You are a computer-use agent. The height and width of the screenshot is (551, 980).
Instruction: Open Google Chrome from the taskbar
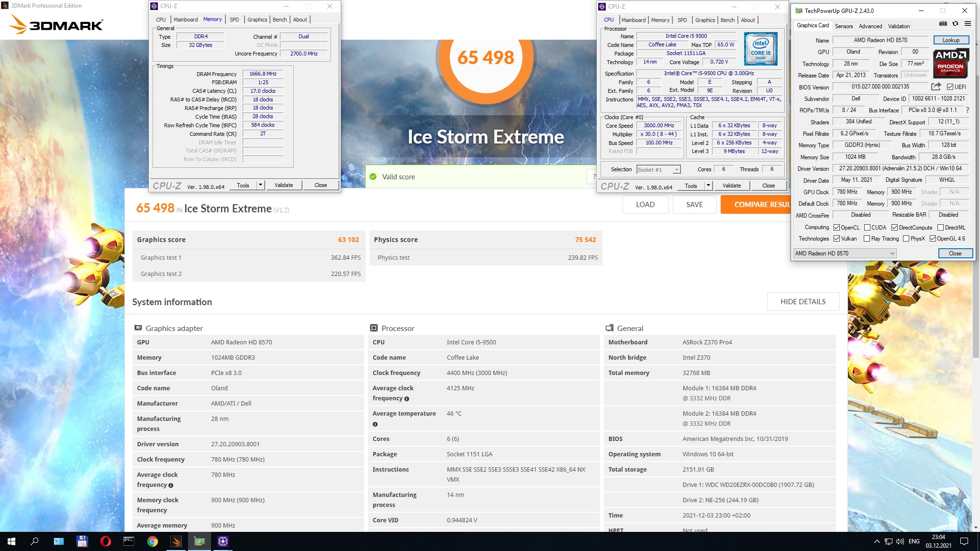153,541
